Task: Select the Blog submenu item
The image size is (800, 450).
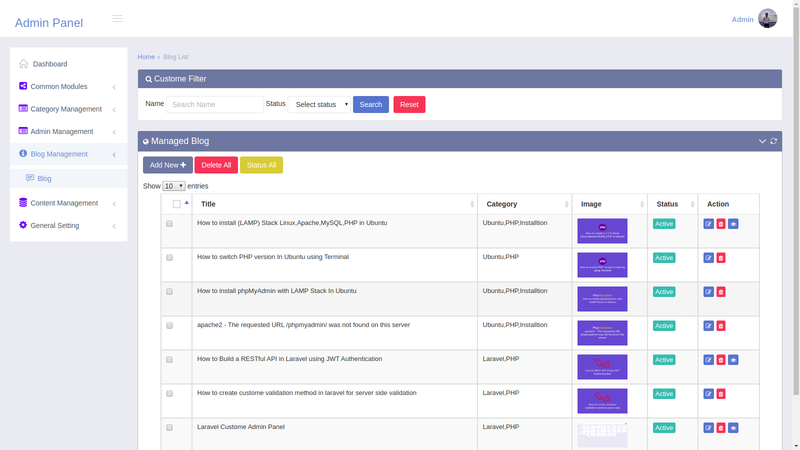Action: [x=68, y=179]
